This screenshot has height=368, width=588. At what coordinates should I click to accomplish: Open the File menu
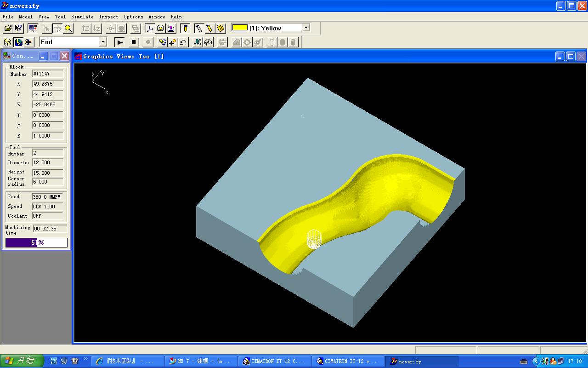click(8, 17)
